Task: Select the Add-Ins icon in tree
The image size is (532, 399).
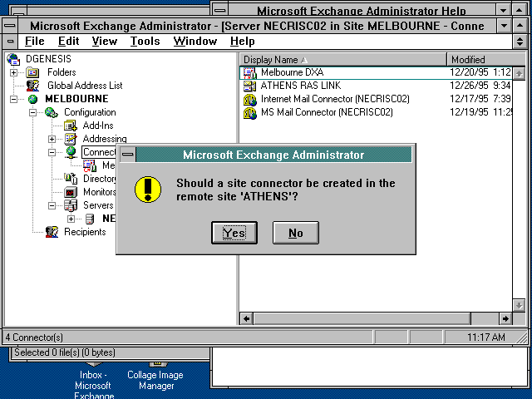Action: coord(71,126)
